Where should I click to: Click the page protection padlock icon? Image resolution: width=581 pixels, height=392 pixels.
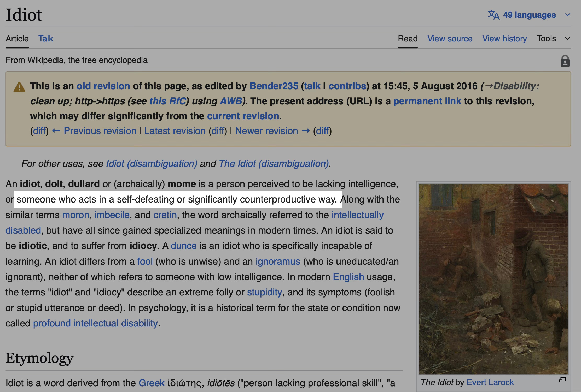point(565,61)
